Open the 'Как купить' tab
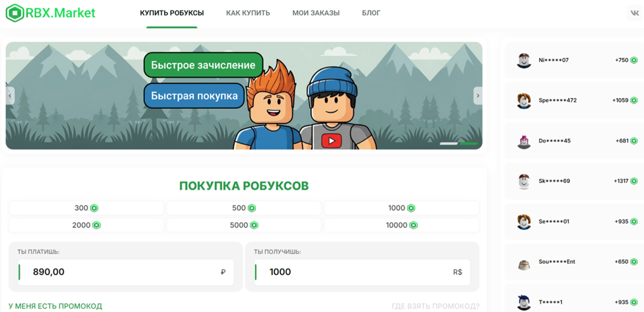The height and width of the screenshot is (312, 644). [x=248, y=13]
